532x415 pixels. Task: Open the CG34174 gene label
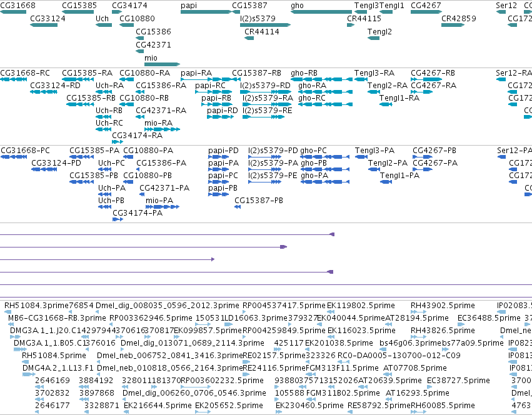click(x=129, y=6)
